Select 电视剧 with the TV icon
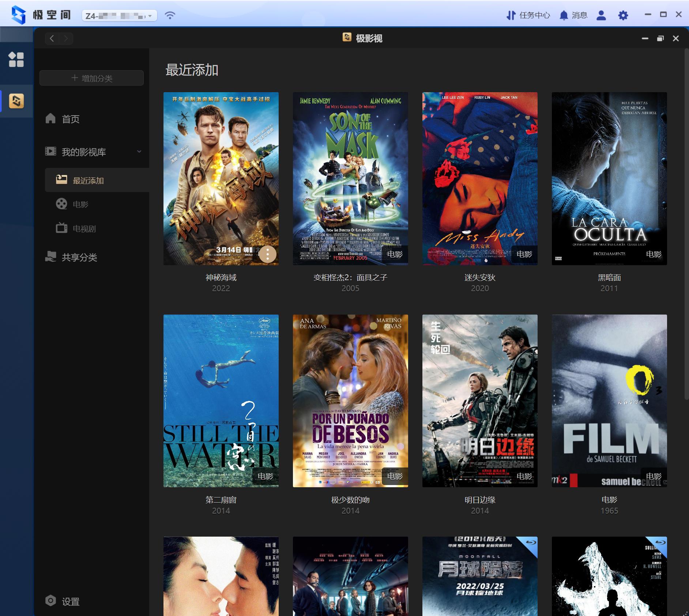The width and height of the screenshot is (689, 616). pyautogui.click(x=83, y=228)
